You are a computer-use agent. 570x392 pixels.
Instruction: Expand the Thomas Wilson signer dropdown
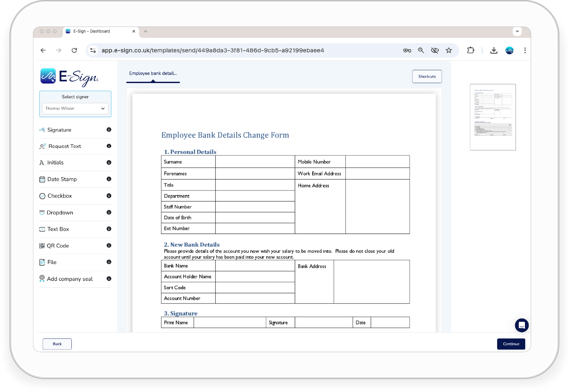point(75,109)
